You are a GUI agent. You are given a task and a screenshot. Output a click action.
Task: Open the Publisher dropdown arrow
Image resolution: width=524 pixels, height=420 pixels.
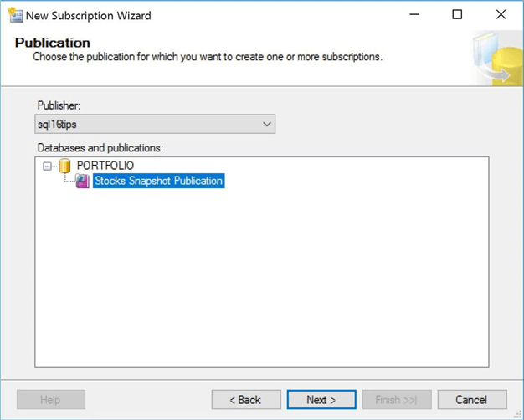click(x=267, y=125)
